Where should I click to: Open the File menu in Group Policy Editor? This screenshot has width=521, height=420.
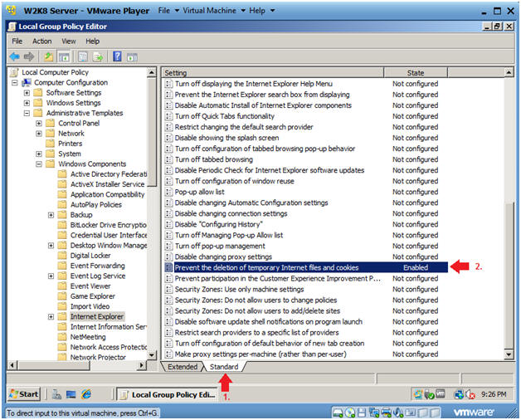coord(17,42)
